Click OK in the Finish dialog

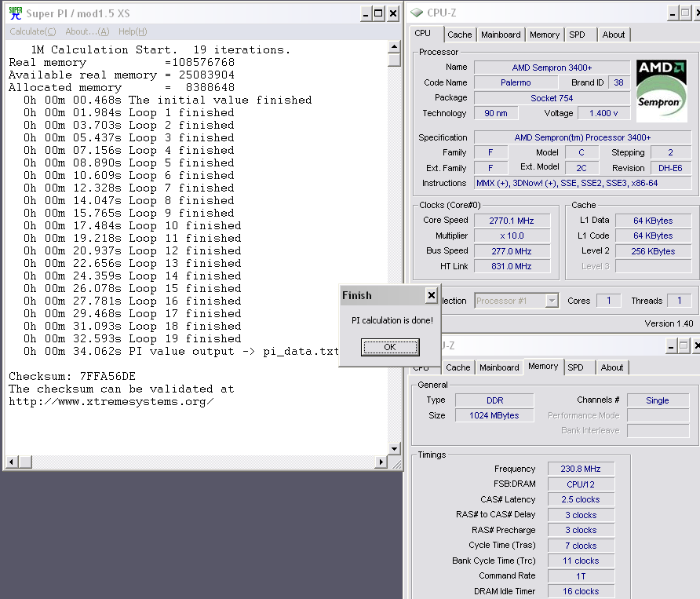(390, 347)
